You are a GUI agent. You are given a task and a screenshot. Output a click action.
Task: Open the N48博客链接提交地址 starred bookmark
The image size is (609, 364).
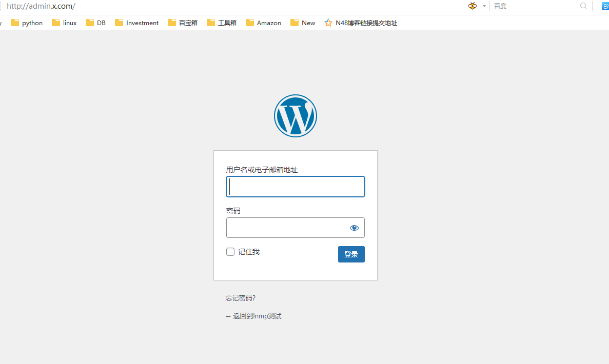click(x=361, y=23)
